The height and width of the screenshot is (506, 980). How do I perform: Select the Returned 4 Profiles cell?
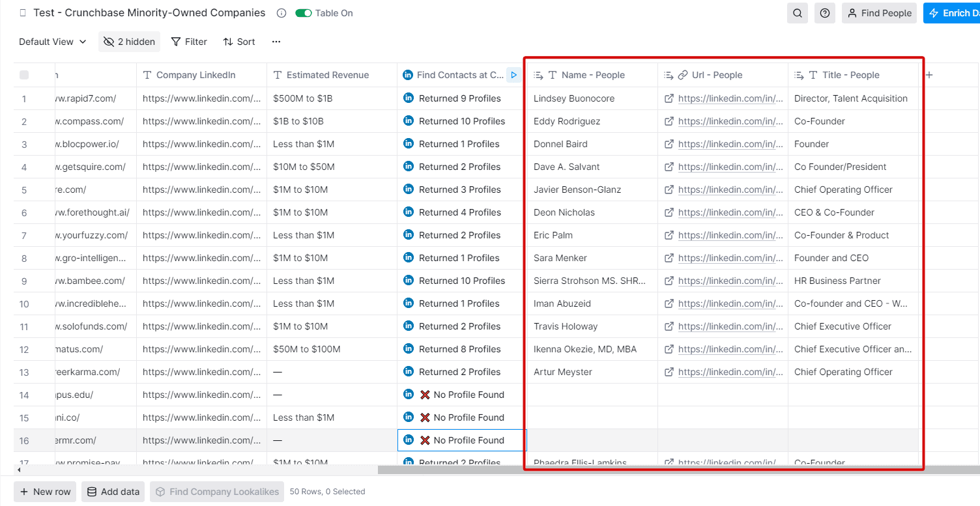pyautogui.click(x=462, y=212)
